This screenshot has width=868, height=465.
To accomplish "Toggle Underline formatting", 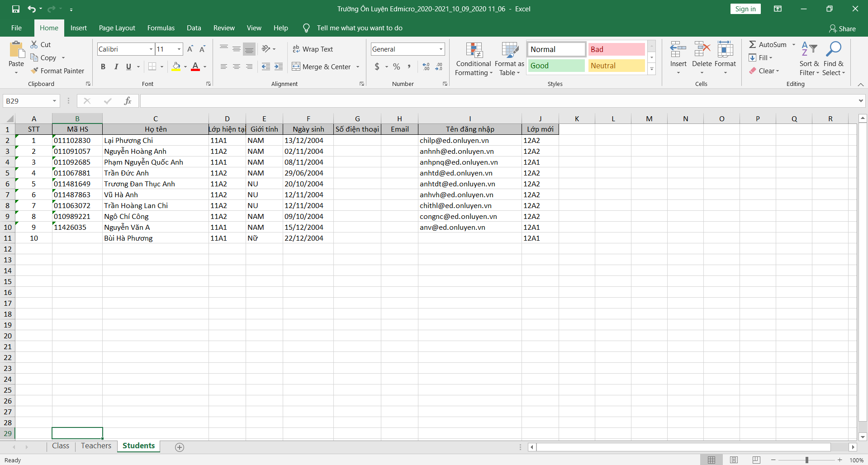I will point(128,66).
